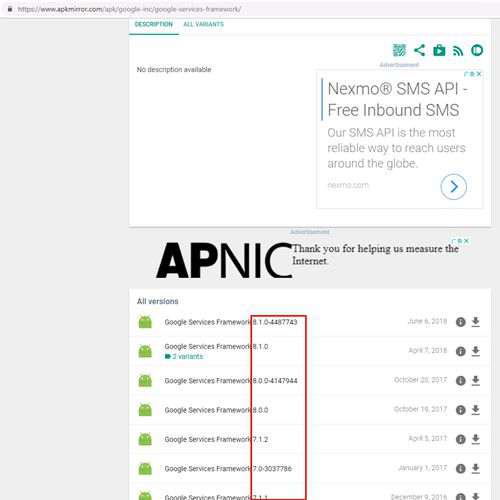Open Google Services Framework 8.0.0 link

tap(216, 410)
